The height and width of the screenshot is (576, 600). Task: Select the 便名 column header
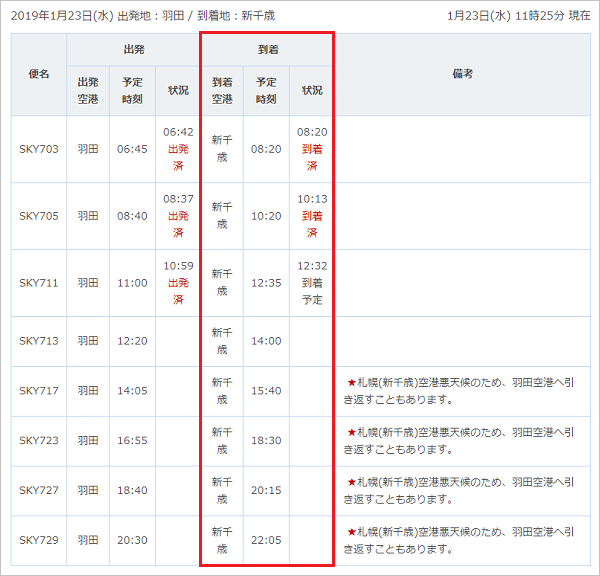pos(39,74)
